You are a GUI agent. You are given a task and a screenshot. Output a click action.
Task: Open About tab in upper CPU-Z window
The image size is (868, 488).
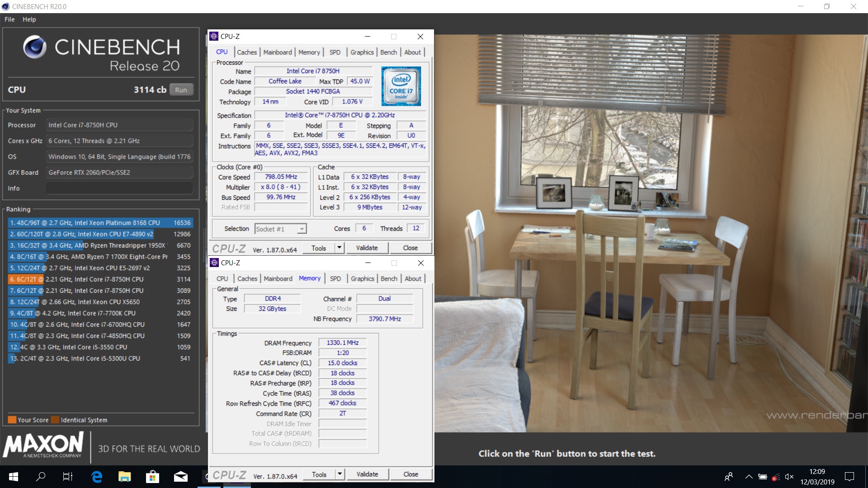tap(413, 52)
